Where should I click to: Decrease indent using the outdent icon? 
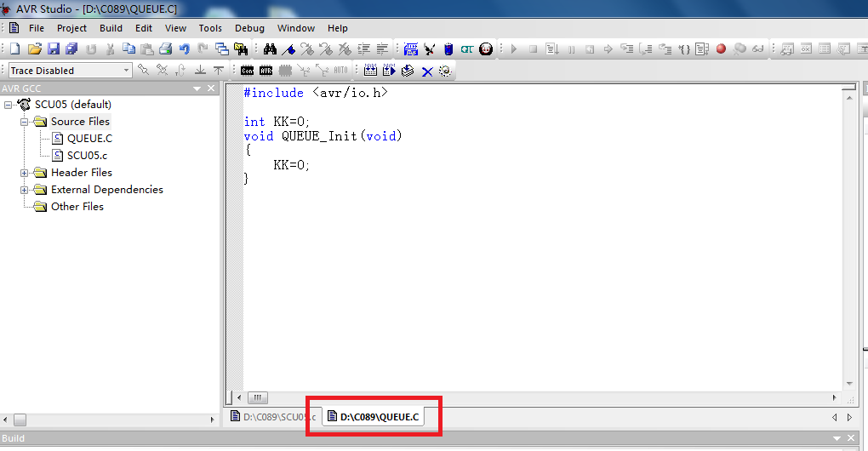click(x=383, y=49)
